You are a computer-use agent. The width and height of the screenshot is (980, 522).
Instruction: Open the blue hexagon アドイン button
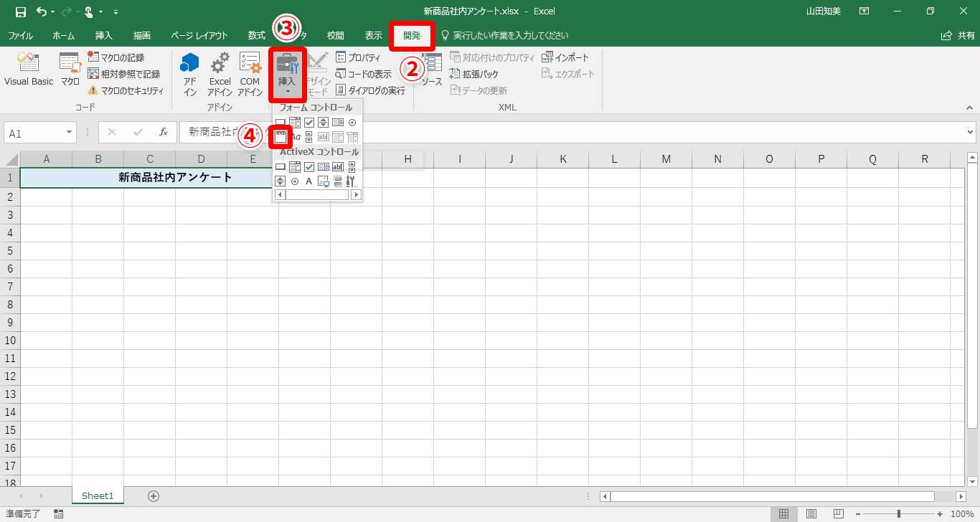(x=189, y=74)
